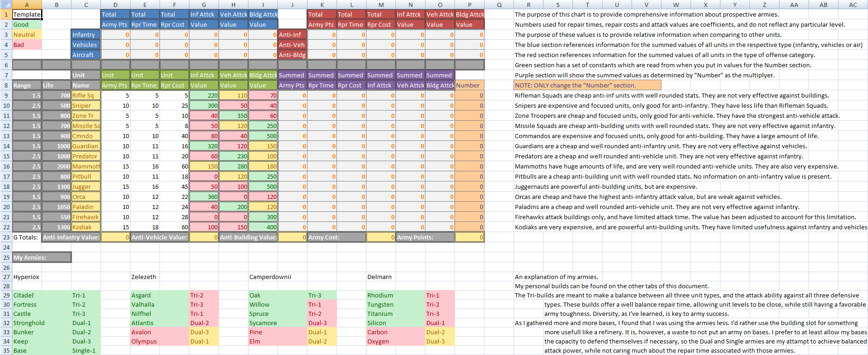Select the Stronghold base cell
This screenshot has height=355, width=868.
[x=29, y=323]
